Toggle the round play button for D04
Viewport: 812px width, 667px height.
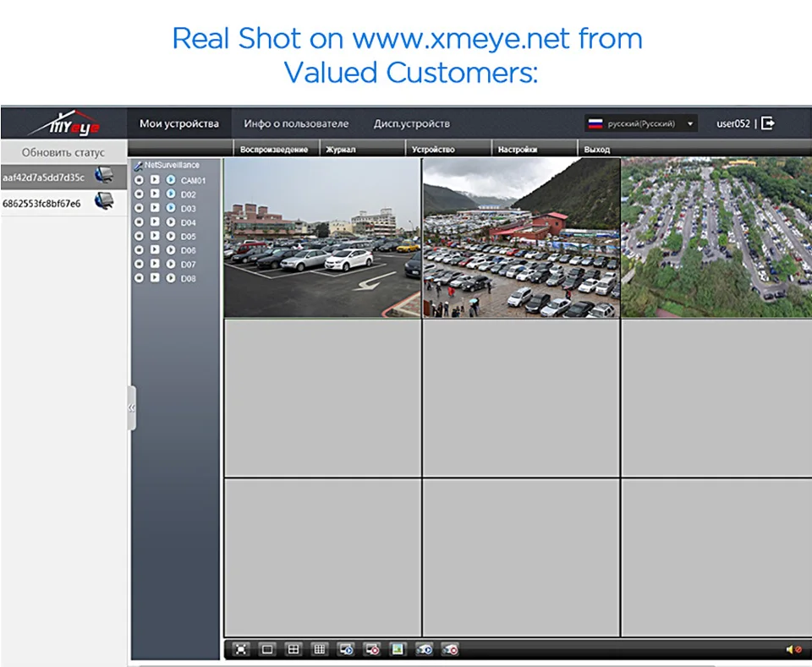click(170, 222)
